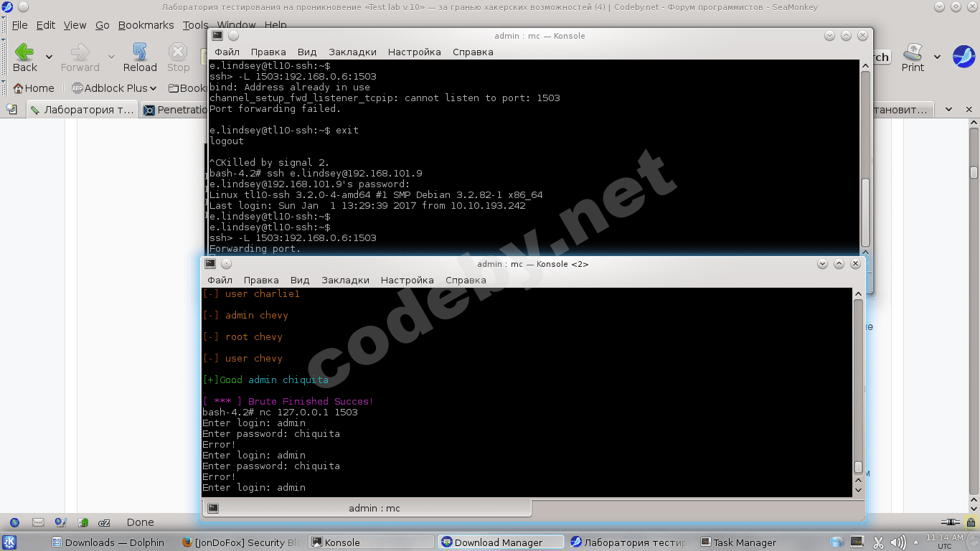Click the Klipper scissors tray icon
Image resolution: width=980 pixels, height=551 pixels.
coord(877,542)
